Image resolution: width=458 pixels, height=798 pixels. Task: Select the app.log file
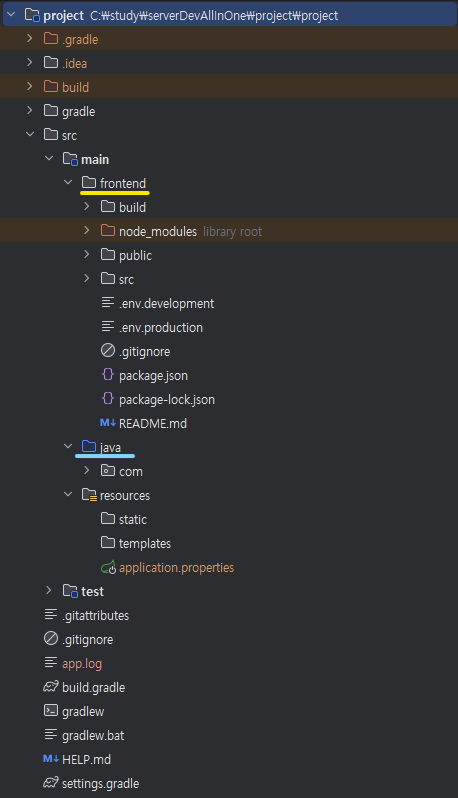pos(82,664)
